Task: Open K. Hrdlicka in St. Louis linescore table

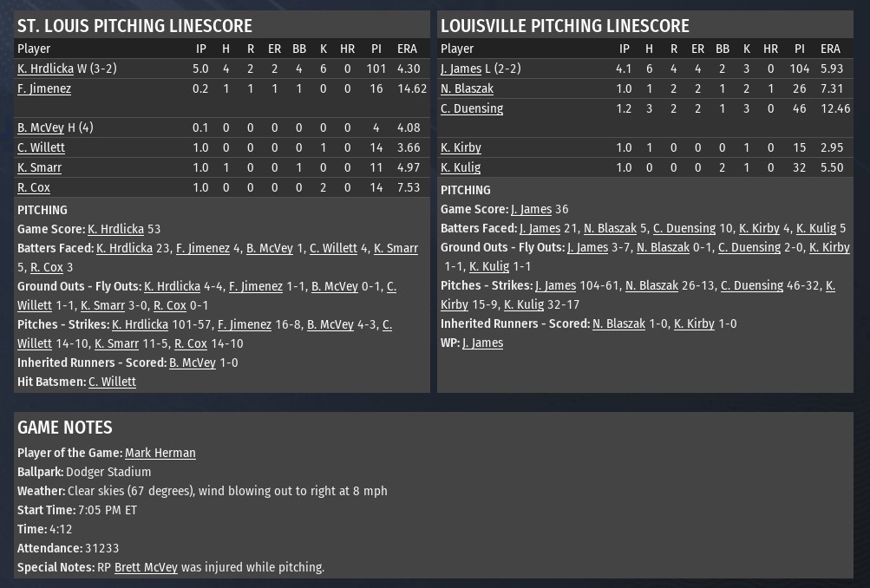Action: (45, 69)
